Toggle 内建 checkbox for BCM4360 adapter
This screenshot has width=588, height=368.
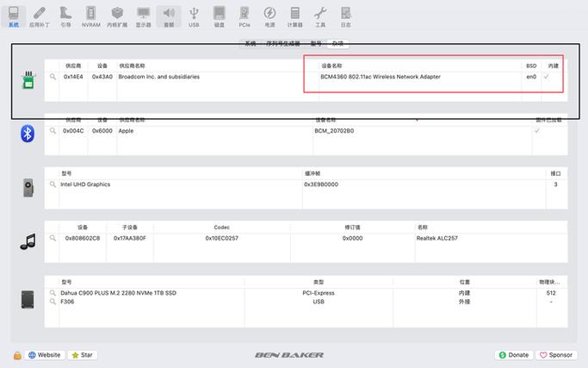[547, 77]
